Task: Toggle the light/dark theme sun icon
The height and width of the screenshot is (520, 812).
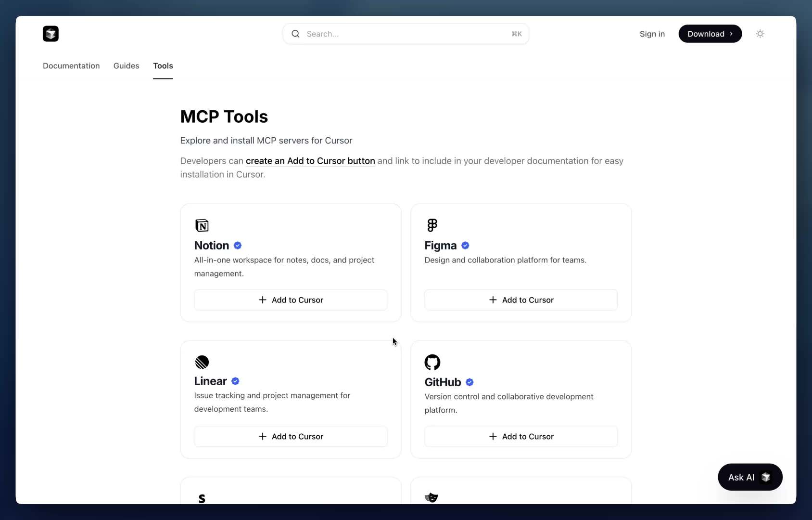Action: coord(760,34)
